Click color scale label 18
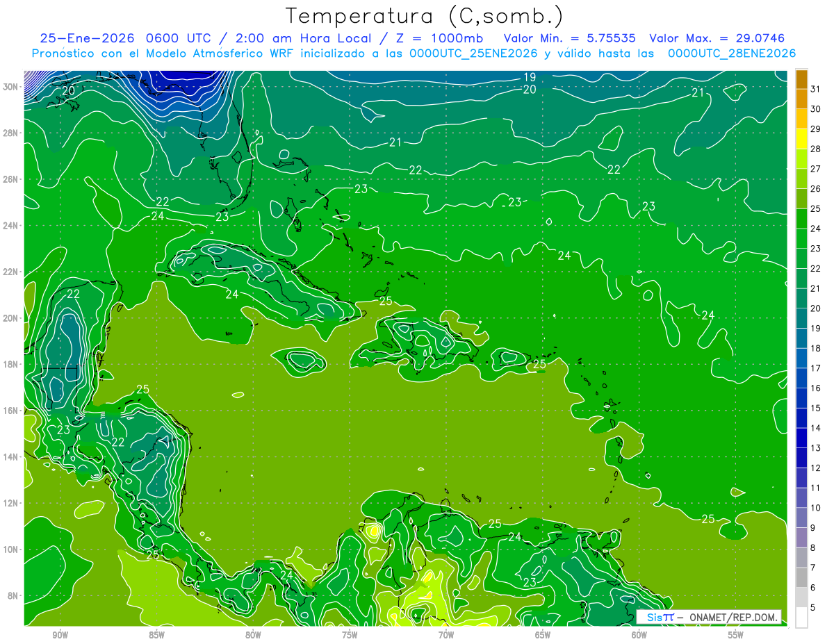This screenshot has height=644, width=834. tap(815, 348)
